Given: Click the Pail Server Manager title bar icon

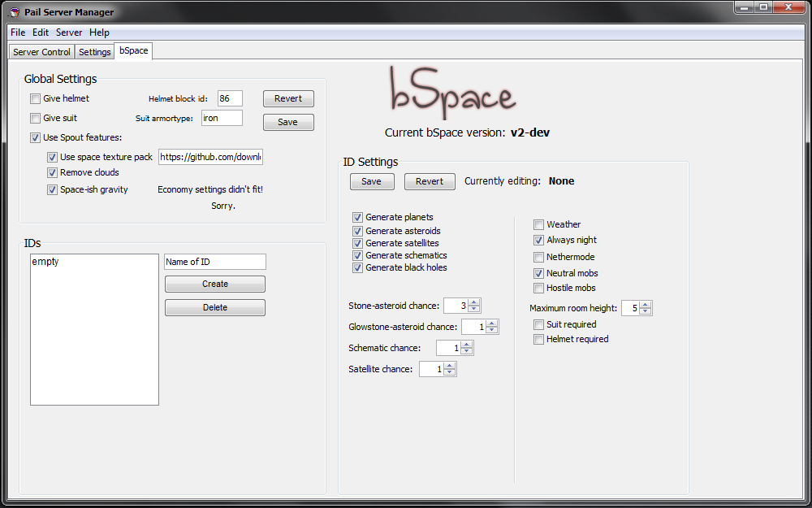Looking at the screenshot, I should pyautogui.click(x=14, y=12).
